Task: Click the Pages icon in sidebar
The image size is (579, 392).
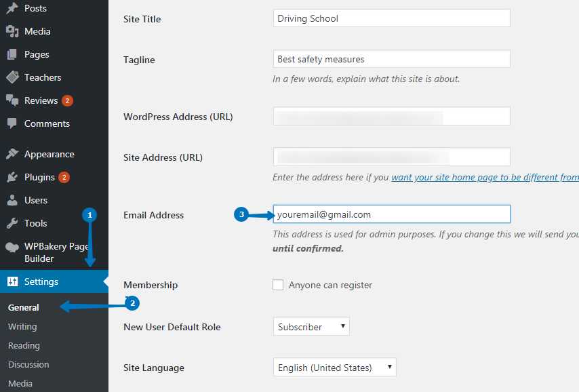Action: (12, 54)
